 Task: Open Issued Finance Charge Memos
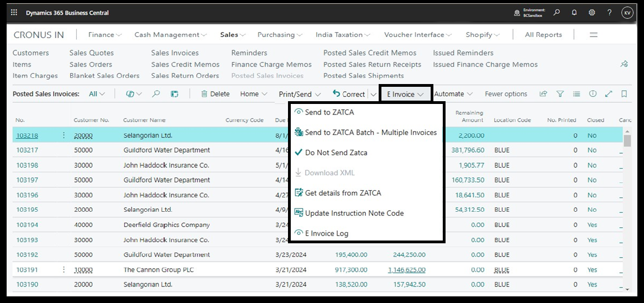(485, 65)
